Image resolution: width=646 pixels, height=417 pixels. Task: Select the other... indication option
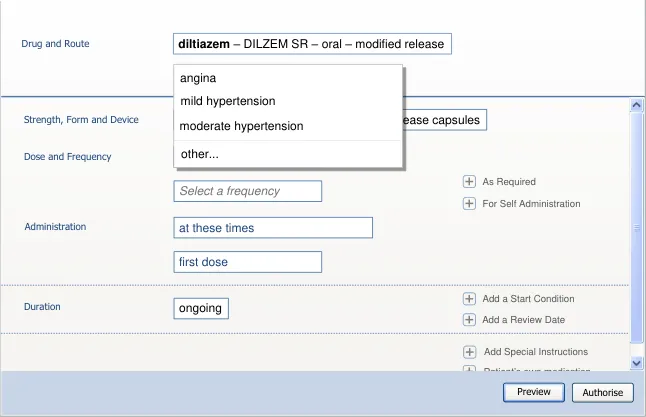(199, 154)
